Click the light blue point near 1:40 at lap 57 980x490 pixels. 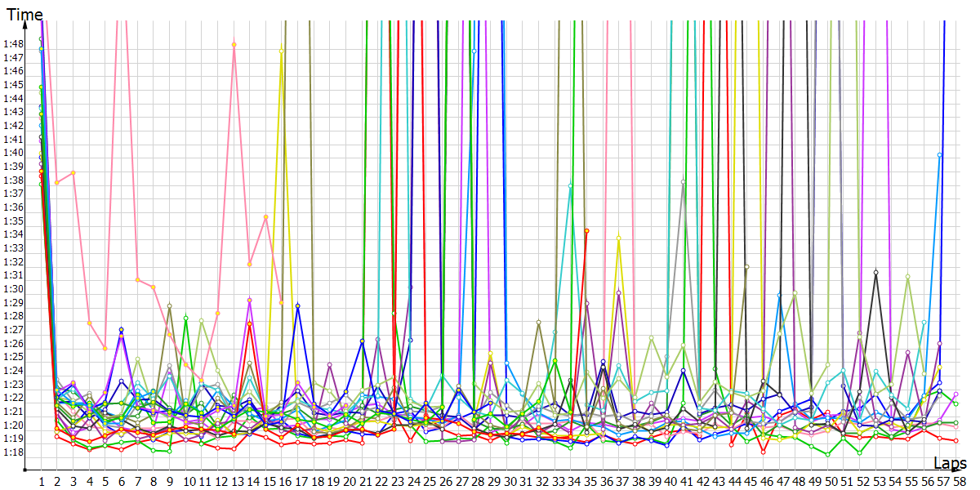pyautogui.click(x=940, y=154)
